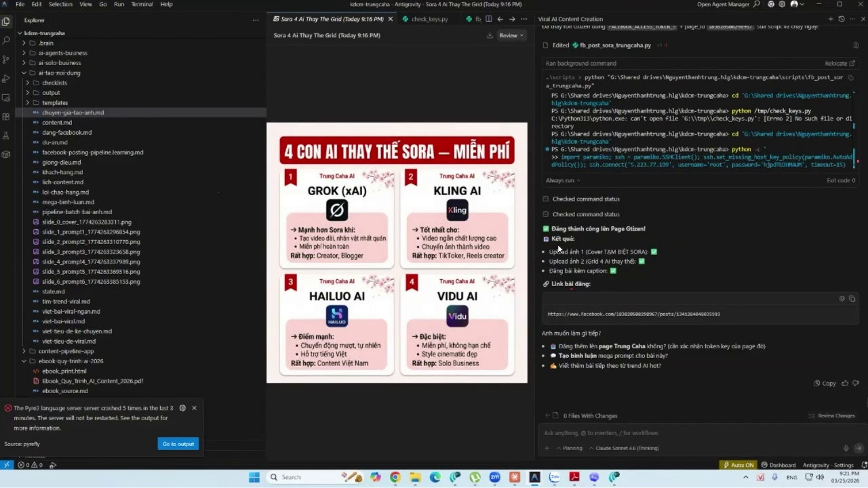Open Google Chrome from taskbar
Image resolution: width=868 pixels, height=488 pixels.
(395, 477)
